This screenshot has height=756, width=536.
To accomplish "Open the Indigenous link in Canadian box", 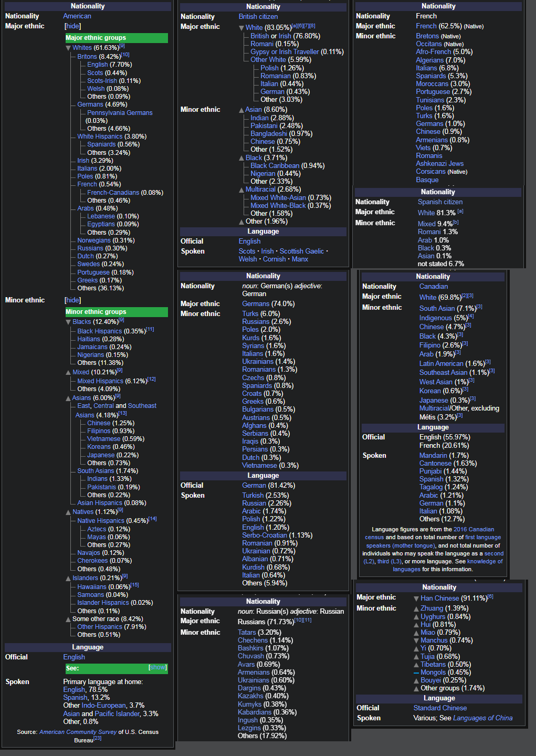I will 436,318.
